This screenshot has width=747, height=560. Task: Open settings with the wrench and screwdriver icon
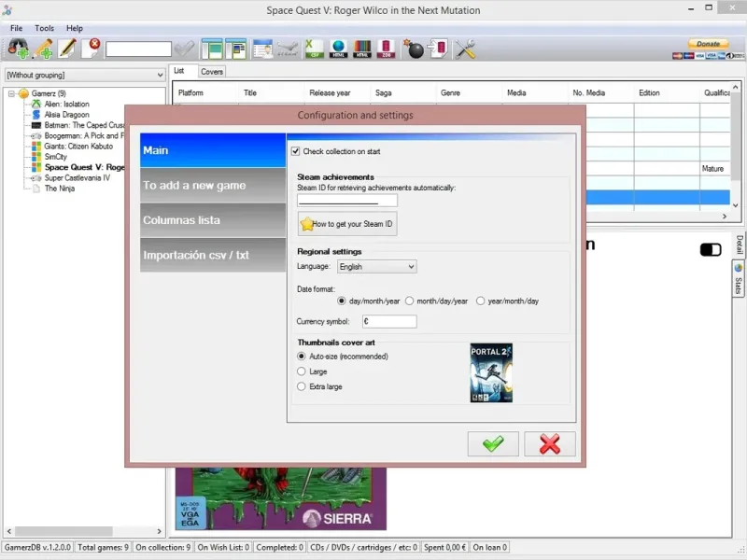[x=465, y=49]
